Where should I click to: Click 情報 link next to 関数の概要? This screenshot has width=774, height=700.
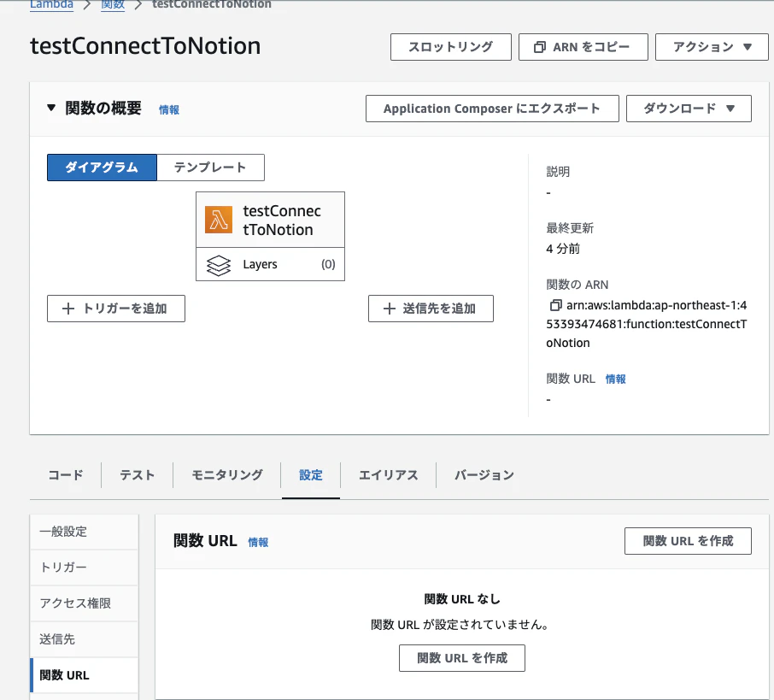pyautogui.click(x=169, y=109)
